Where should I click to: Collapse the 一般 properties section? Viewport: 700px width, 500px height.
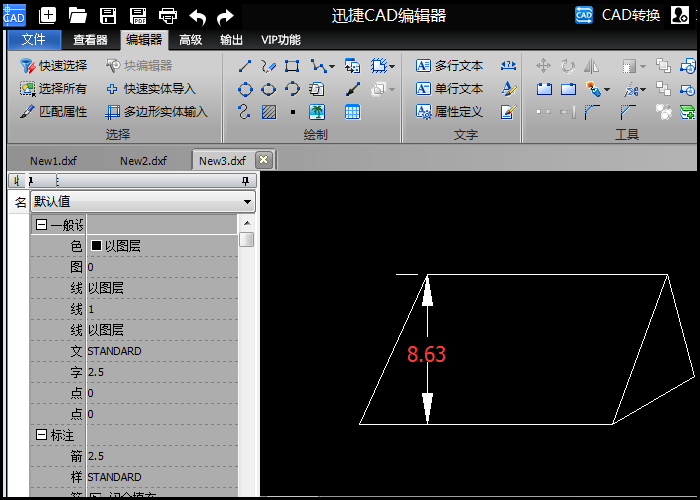point(41,225)
